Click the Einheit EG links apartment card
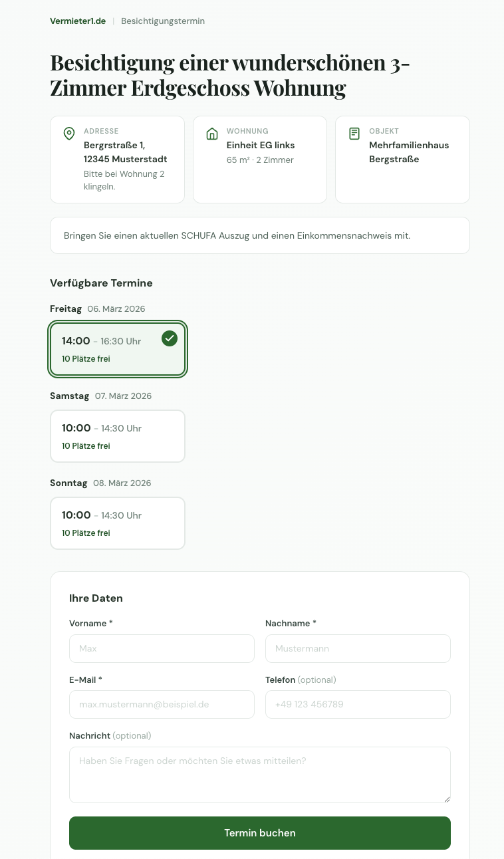Screen dimensions: 504x859 (259, 160)
